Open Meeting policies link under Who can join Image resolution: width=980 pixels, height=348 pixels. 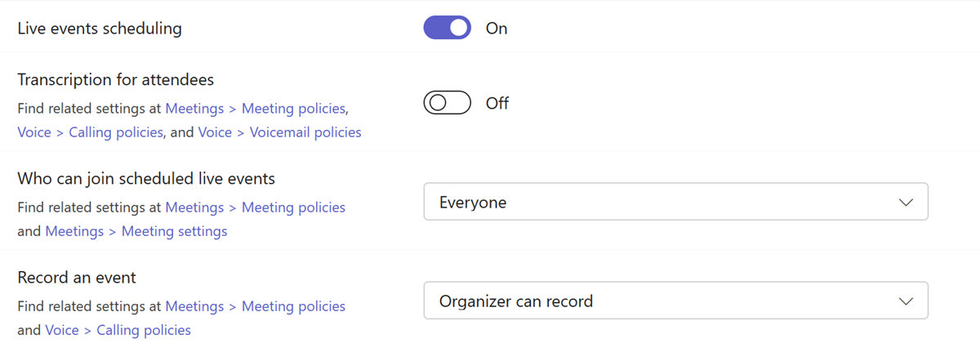click(x=294, y=207)
